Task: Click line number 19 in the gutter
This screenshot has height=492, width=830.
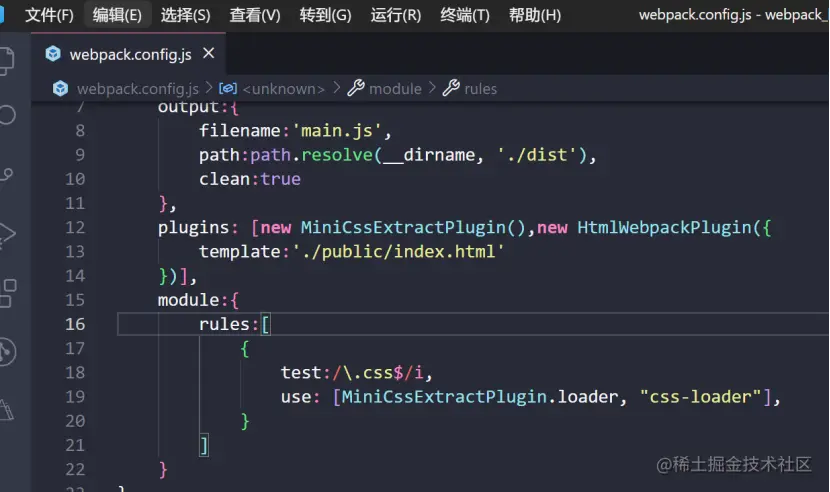Action: pos(75,397)
